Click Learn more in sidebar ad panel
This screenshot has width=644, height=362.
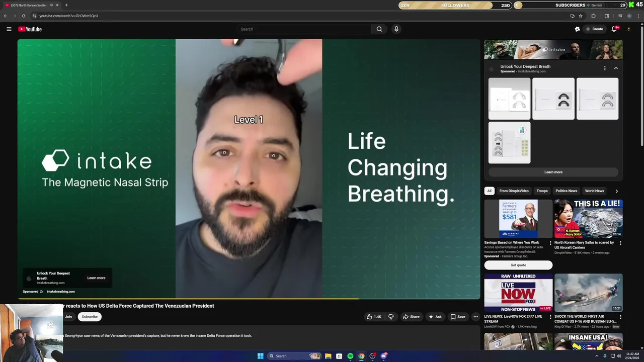(x=553, y=172)
